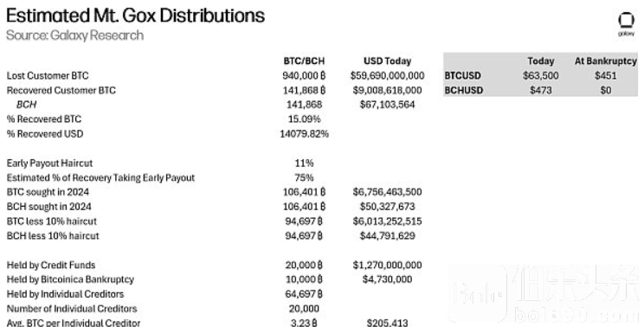
Task: Click the Early Payout Haircut 11% value
Action: pos(304,163)
